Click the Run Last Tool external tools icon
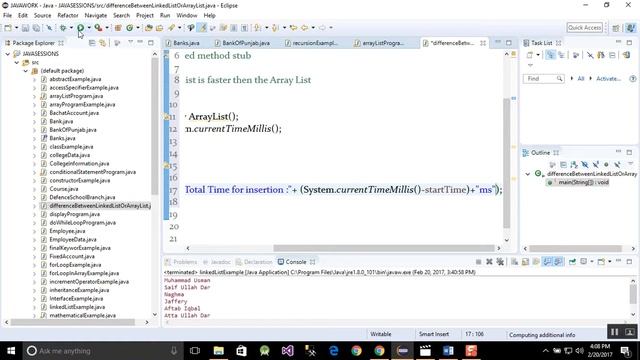 [x=98, y=28]
